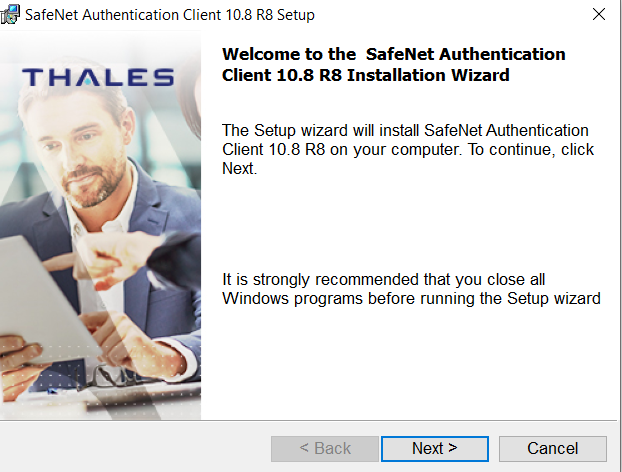Click the installer package icon in title bar
This screenshot has width=622, height=472.
point(10,14)
